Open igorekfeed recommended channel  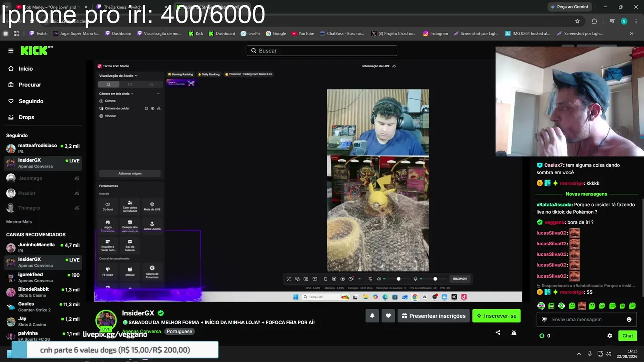(43, 277)
